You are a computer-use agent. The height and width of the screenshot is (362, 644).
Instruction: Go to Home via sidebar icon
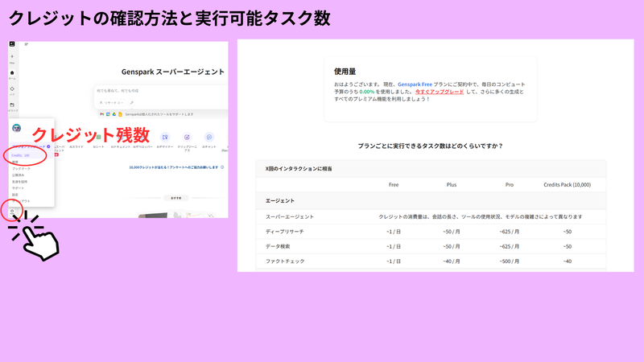(x=12, y=73)
